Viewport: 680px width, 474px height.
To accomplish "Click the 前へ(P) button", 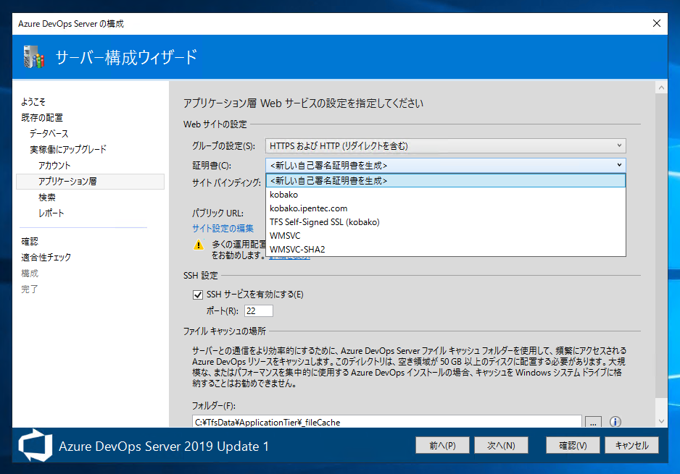I will coord(442,445).
